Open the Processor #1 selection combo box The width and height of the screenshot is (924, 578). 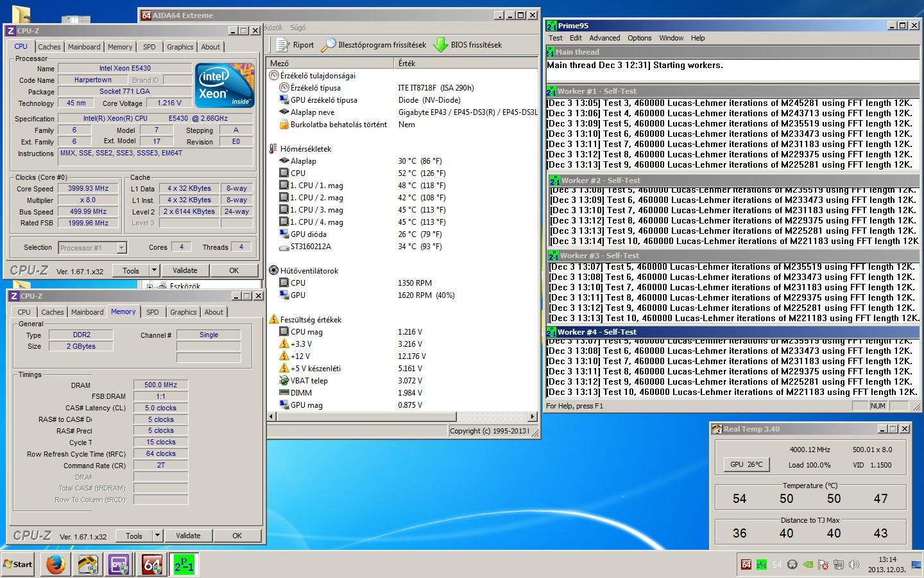coord(92,248)
